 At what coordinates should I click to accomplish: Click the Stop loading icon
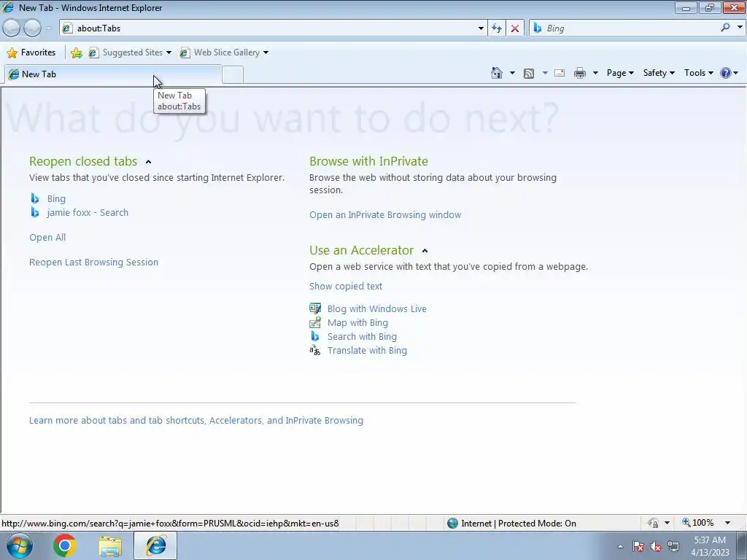tap(515, 28)
